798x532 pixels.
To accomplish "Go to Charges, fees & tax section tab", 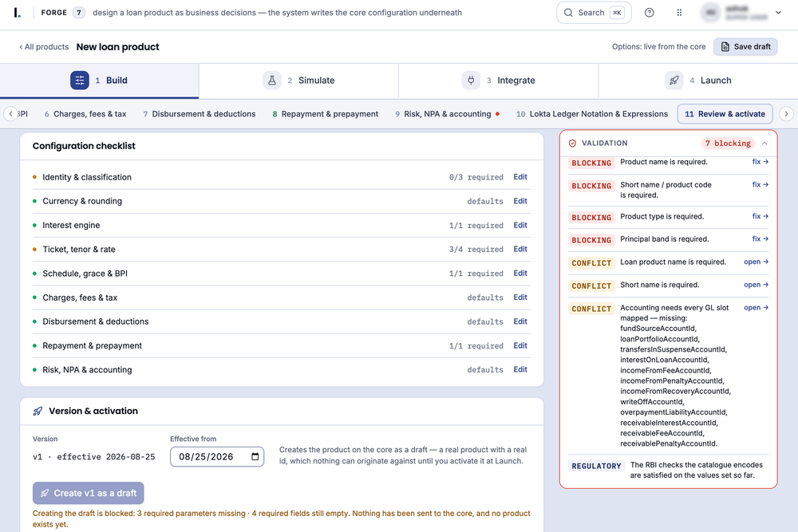I will click(x=85, y=114).
